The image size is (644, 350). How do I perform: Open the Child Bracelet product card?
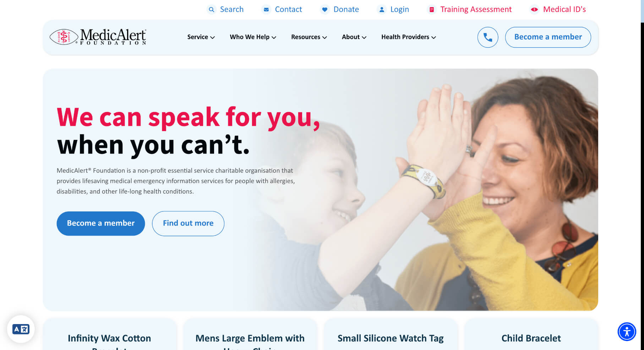pos(531,334)
